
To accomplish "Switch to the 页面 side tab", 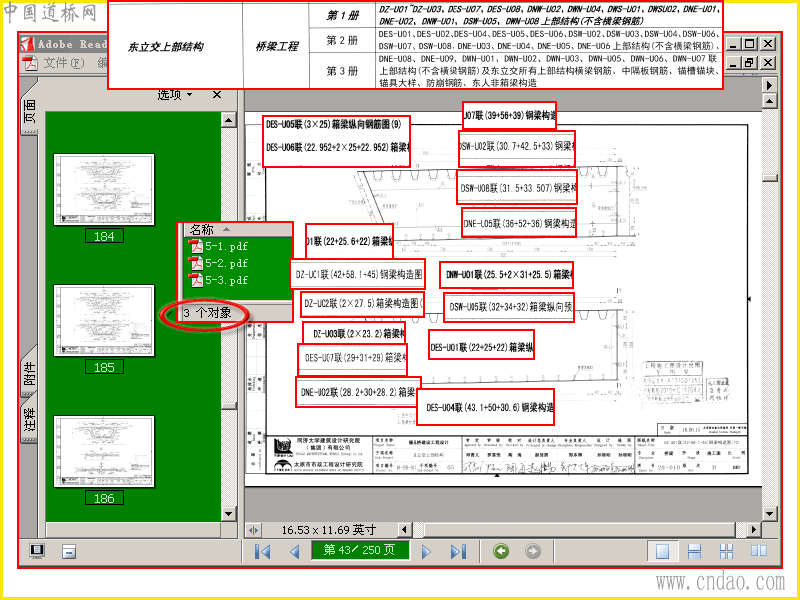I will pos(29,111).
